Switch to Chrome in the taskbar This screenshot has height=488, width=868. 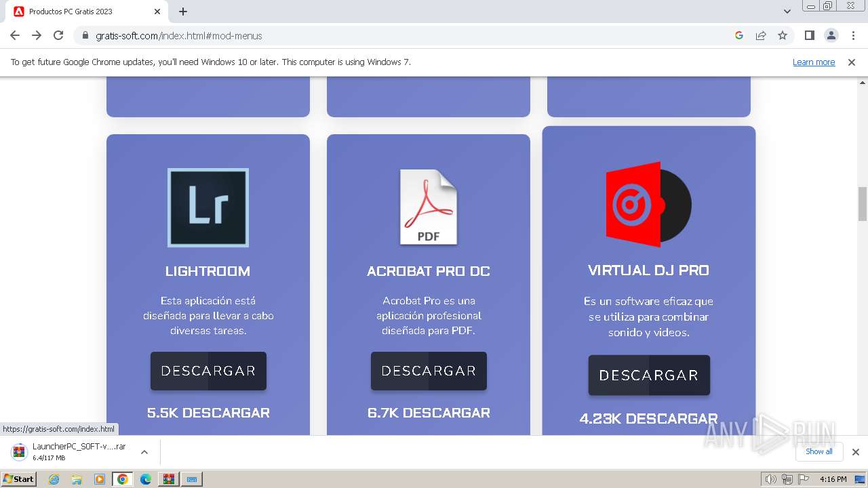(123, 479)
